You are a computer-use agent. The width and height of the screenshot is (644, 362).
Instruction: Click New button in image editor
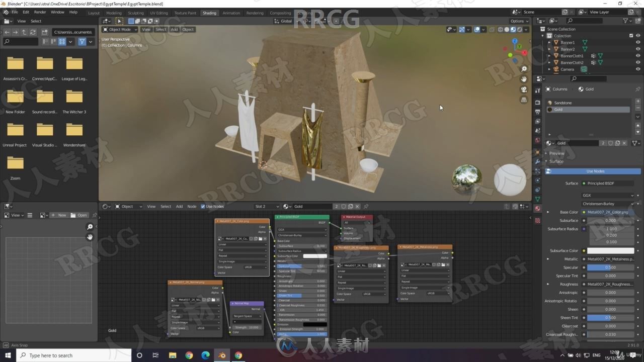coord(59,215)
